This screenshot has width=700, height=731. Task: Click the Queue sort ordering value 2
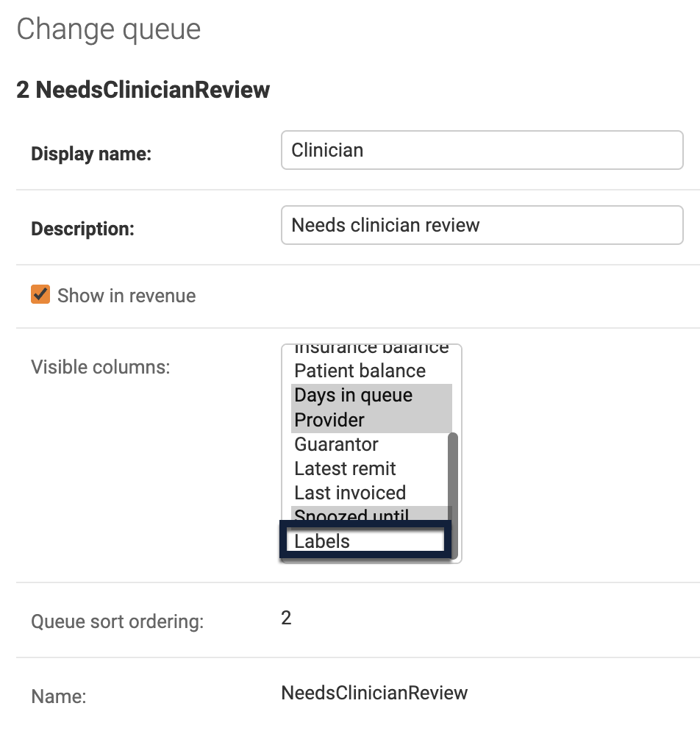[286, 618]
